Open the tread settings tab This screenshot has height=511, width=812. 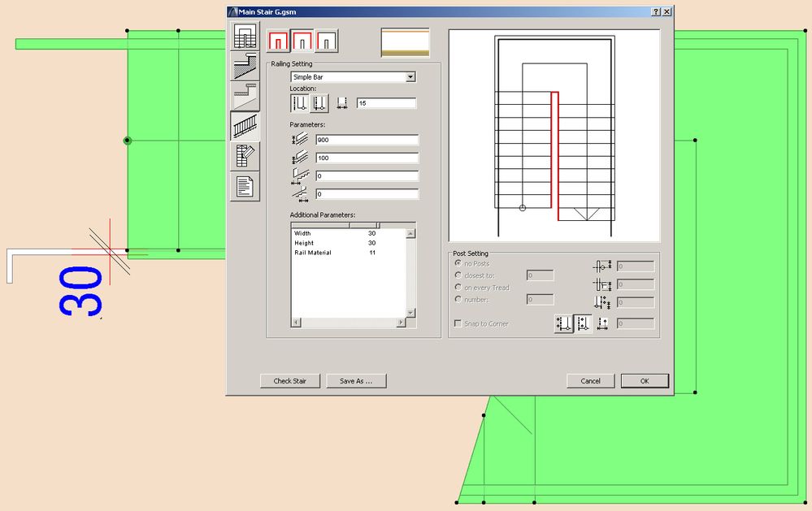point(245,97)
